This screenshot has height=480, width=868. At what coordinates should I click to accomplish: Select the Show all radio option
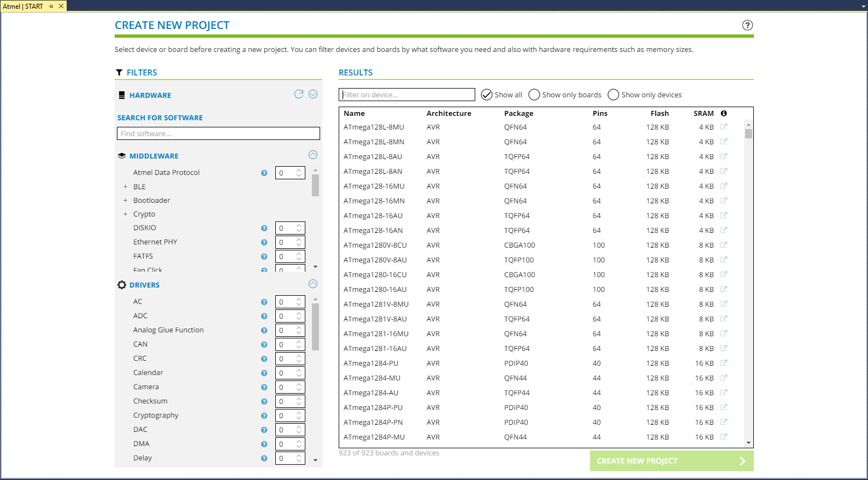point(487,95)
